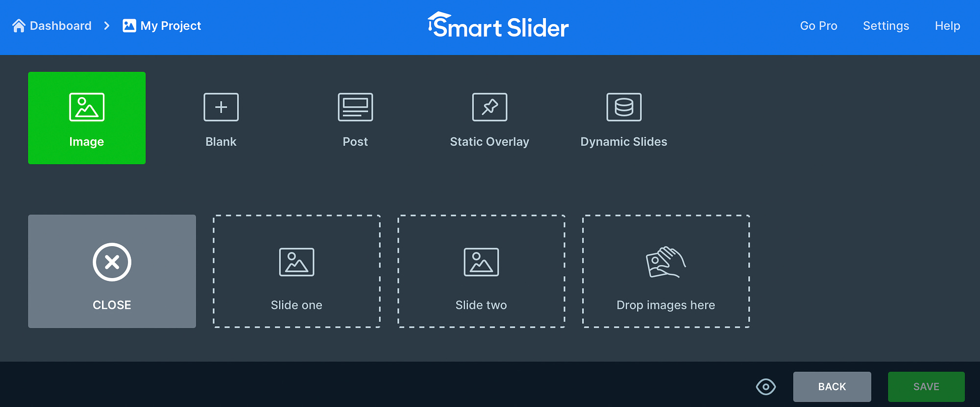The width and height of the screenshot is (980, 407).
Task: Pick the Post slide type
Action: click(355, 118)
